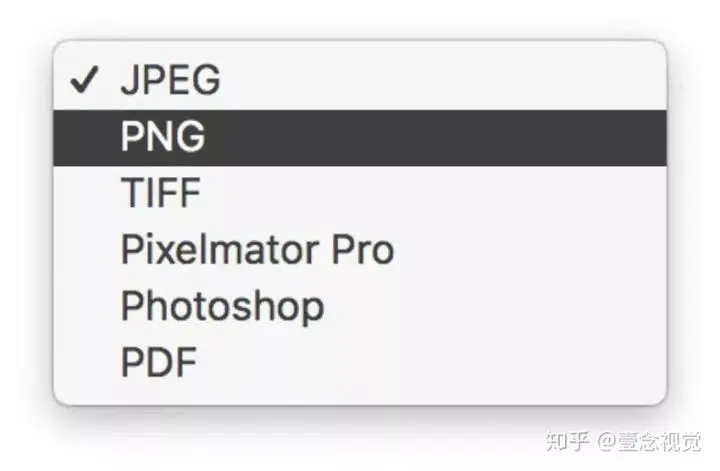
Task: Set file format to Pixelmator Pro
Action: pyautogui.click(x=360, y=249)
